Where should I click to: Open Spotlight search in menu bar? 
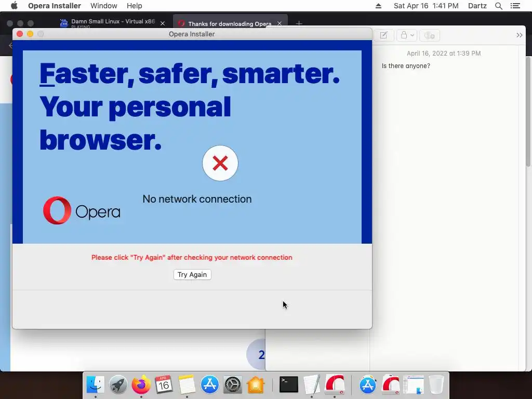tap(498, 6)
